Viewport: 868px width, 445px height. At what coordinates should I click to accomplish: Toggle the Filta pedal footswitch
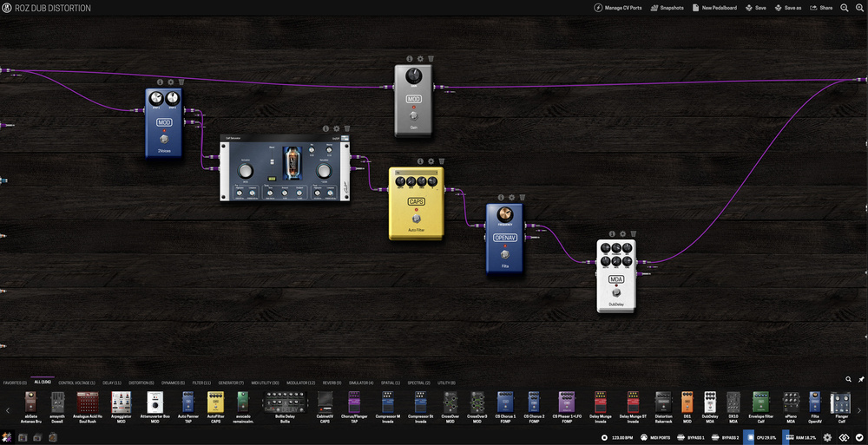click(504, 254)
